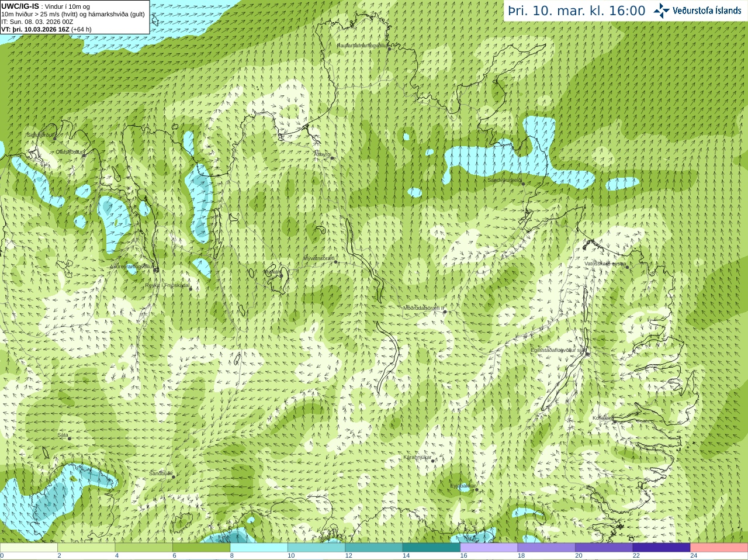748x560 pixels.
Task: Click the 'Þri. 10. mar. kl. 16:00' timestamp
Action: [577, 11]
